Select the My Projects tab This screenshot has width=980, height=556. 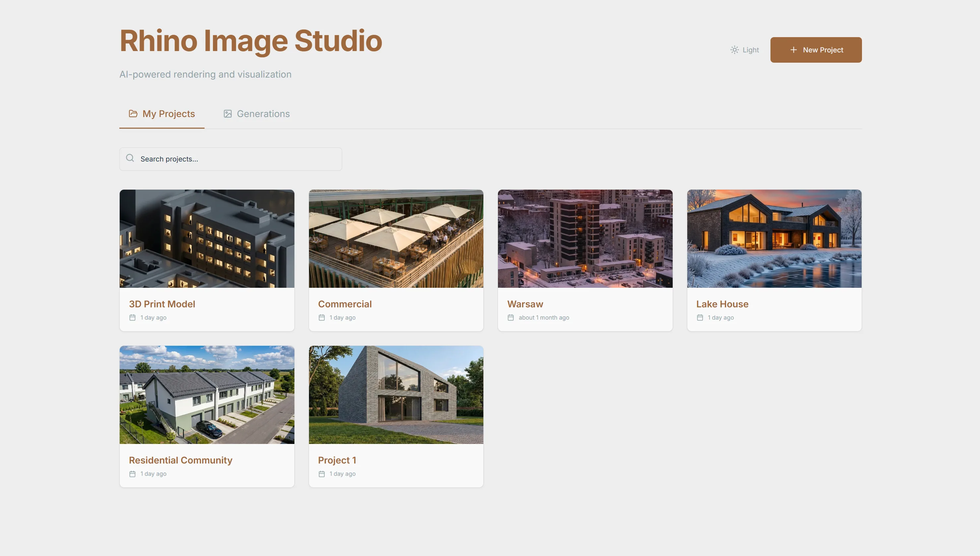(x=161, y=113)
